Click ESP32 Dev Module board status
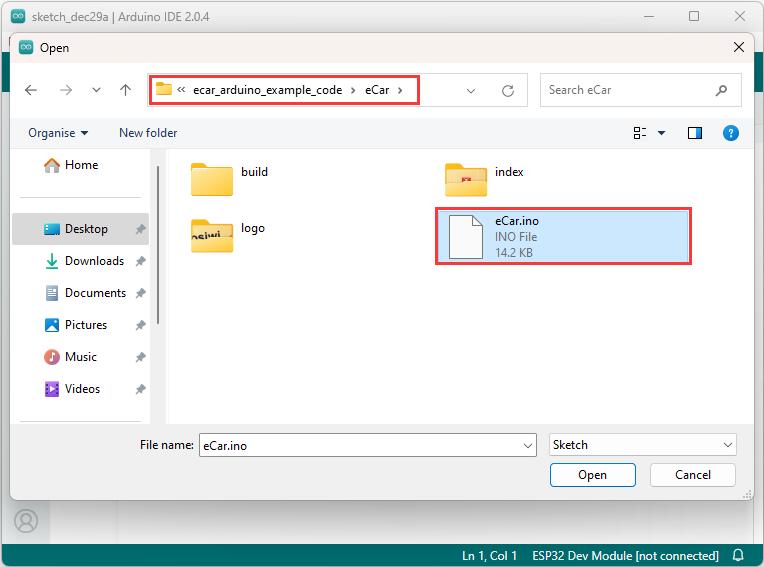This screenshot has height=567, width=764. (x=625, y=556)
